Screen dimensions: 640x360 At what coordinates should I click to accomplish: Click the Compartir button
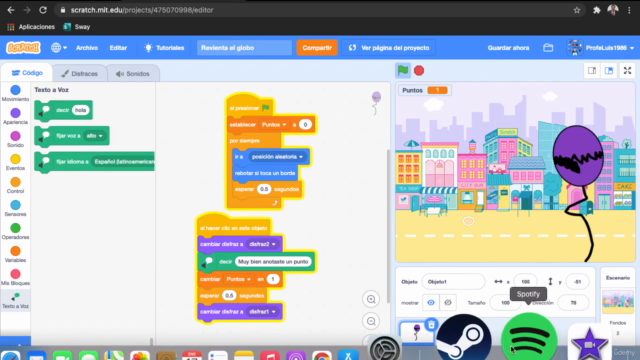[x=317, y=48]
